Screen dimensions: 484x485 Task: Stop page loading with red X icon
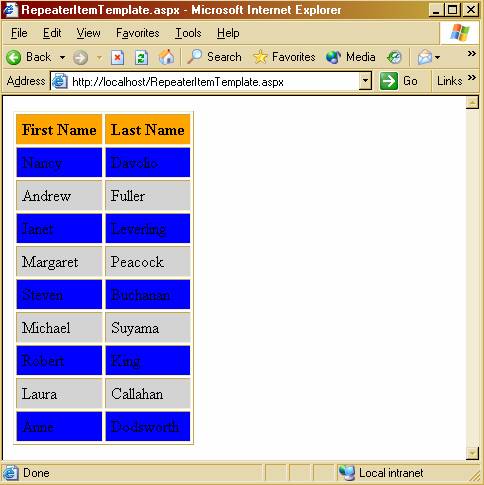117,58
